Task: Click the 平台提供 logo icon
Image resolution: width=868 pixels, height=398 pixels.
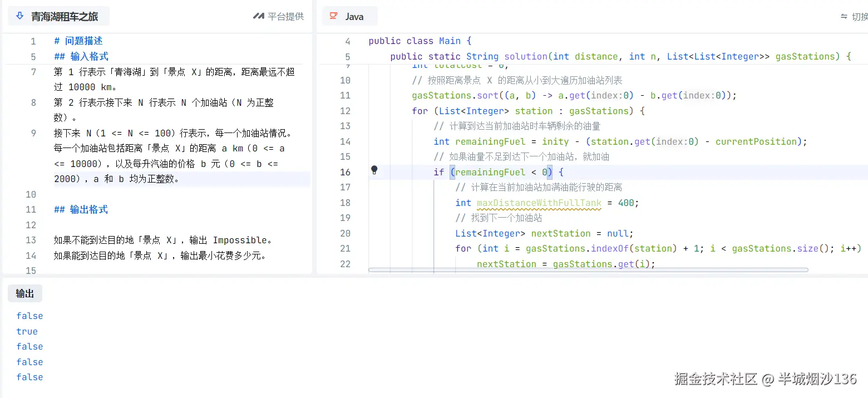Action: tap(259, 16)
